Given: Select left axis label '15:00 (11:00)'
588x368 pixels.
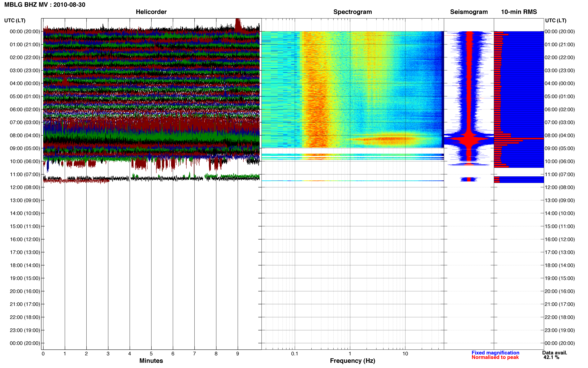Looking at the screenshot, I should click(x=25, y=226).
